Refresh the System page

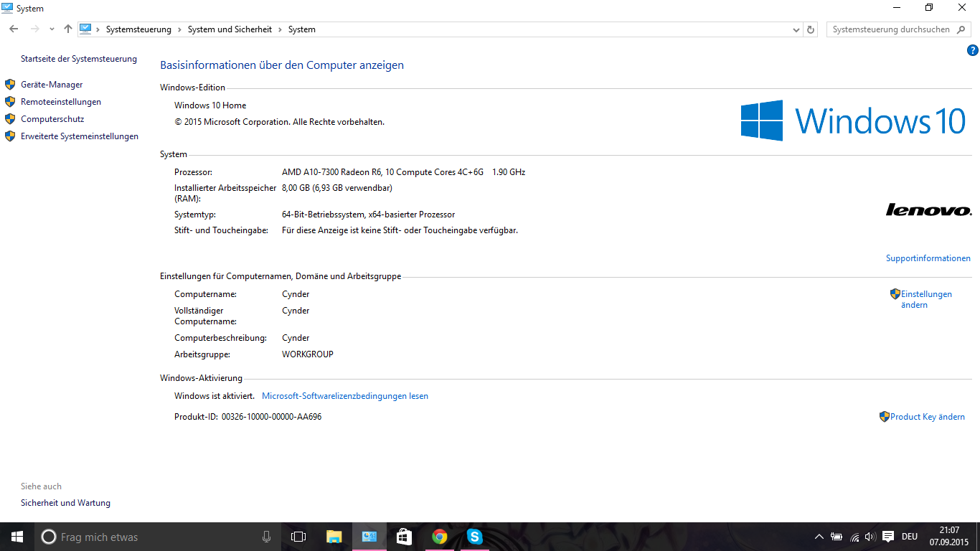tap(811, 29)
